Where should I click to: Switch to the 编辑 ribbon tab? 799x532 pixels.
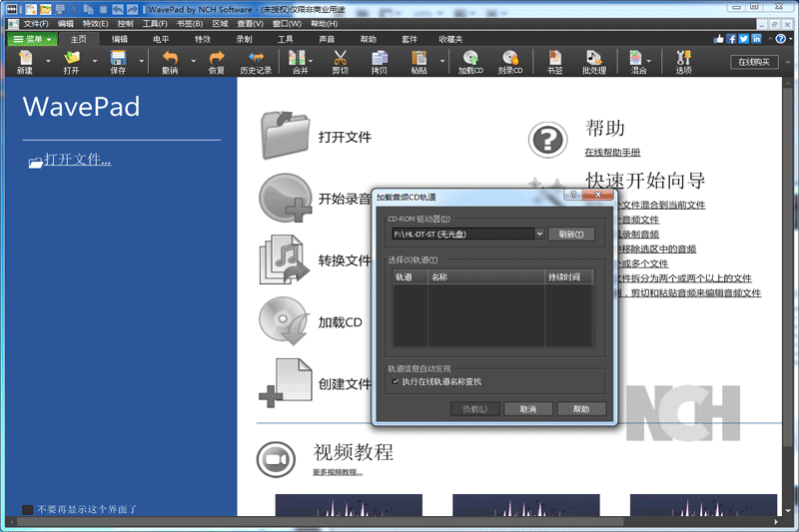[x=120, y=39]
